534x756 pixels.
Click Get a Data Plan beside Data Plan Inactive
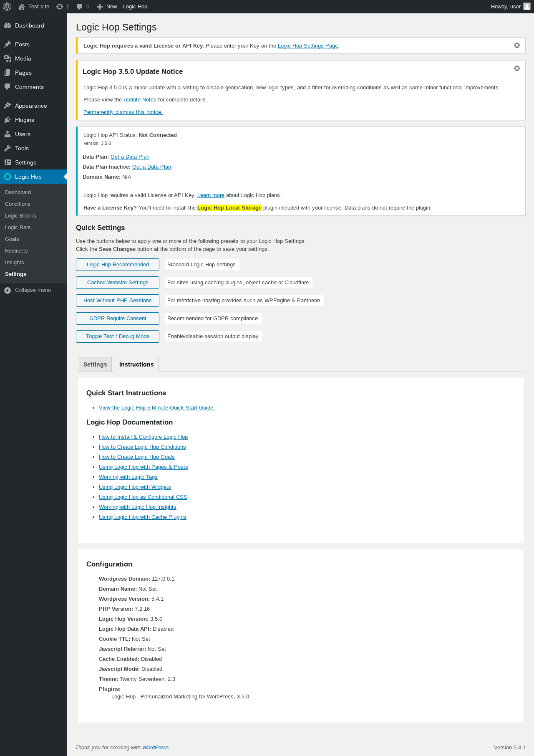pos(151,167)
